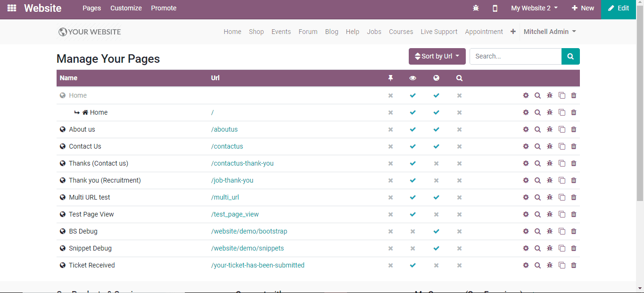This screenshot has height=293, width=644.
Task: Toggle visible checkmark for About us
Action: tap(413, 129)
